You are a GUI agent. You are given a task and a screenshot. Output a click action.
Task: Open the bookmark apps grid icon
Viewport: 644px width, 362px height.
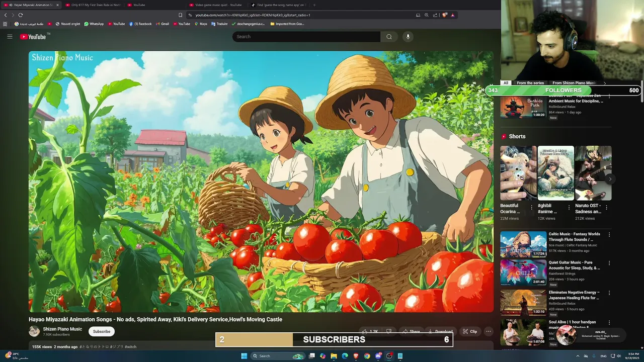[x=5, y=24]
